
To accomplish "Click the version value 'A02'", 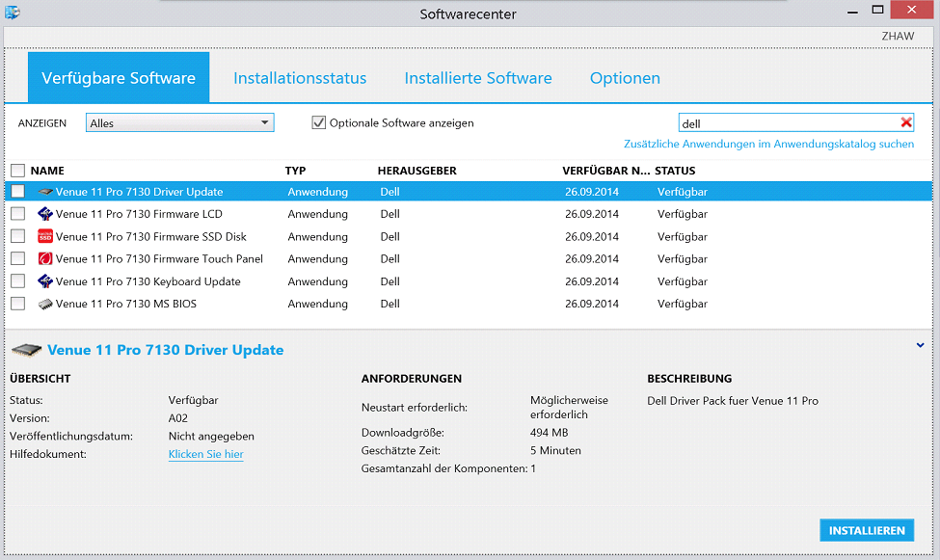I will 178,418.
